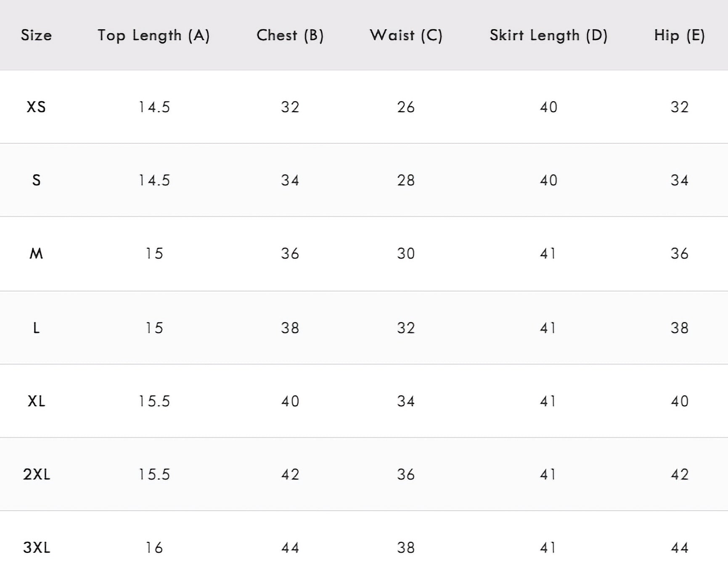Select the XS size row label

click(x=36, y=107)
